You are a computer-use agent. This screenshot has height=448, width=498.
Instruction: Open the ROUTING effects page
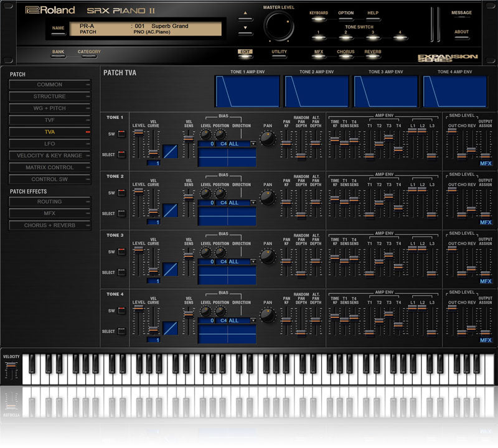tap(50, 202)
